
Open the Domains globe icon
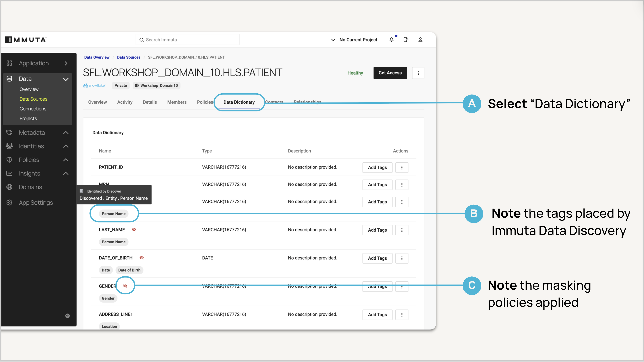click(x=9, y=187)
